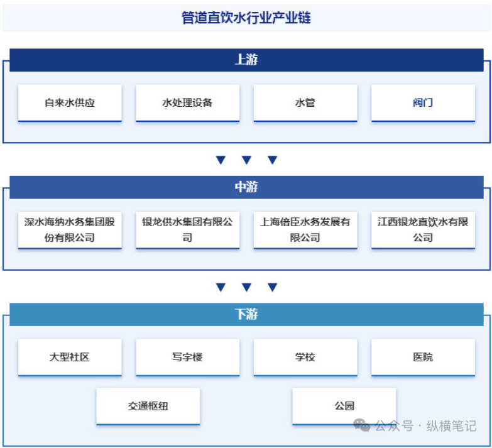Select the 写字楼 box
The height and width of the screenshot is (448, 492).
point(187,357)
